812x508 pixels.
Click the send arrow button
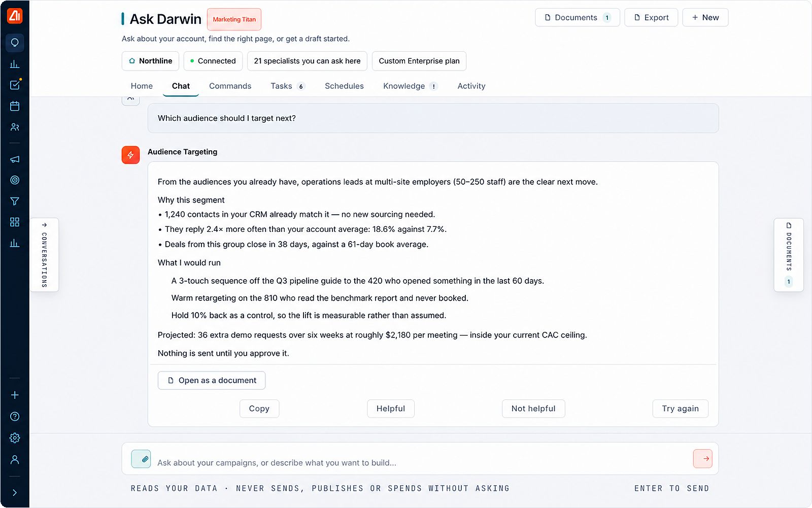(x=703, y=459)
